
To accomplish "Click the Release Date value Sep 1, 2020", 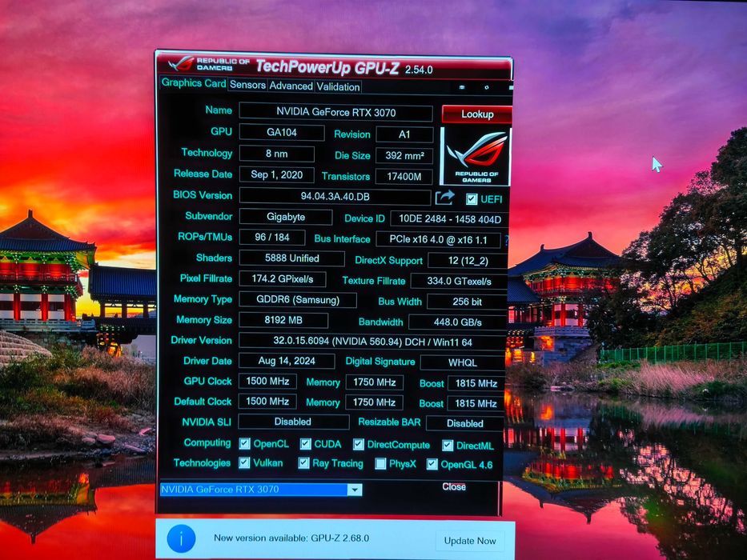I will point(277,174).
